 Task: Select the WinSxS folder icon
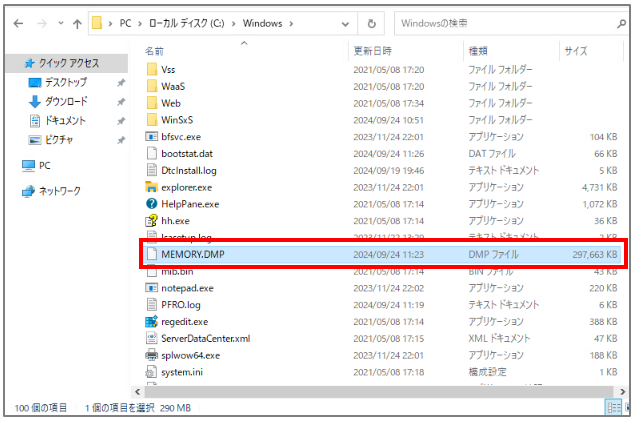(x=152, y=120)
